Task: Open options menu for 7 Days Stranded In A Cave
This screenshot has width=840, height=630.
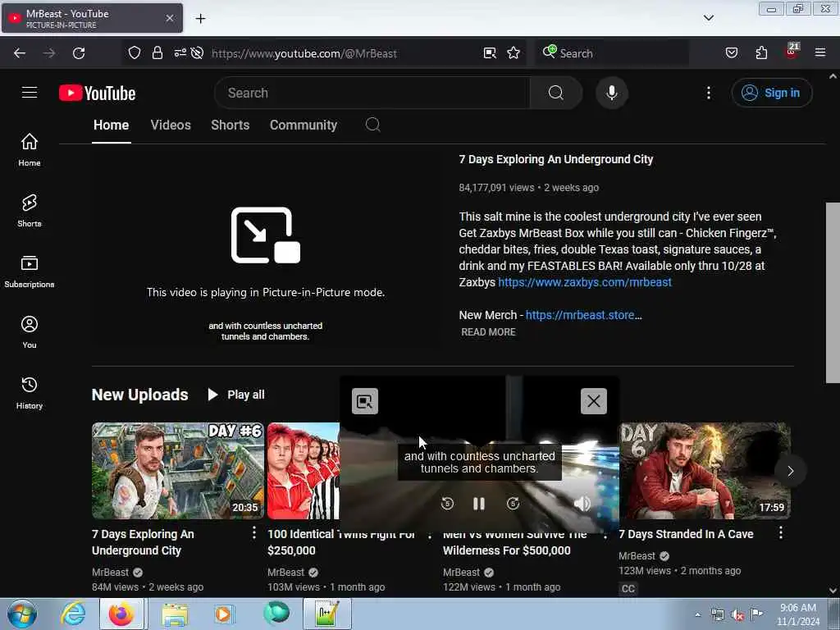Action: pyautogui.click(x=781, y=533)
